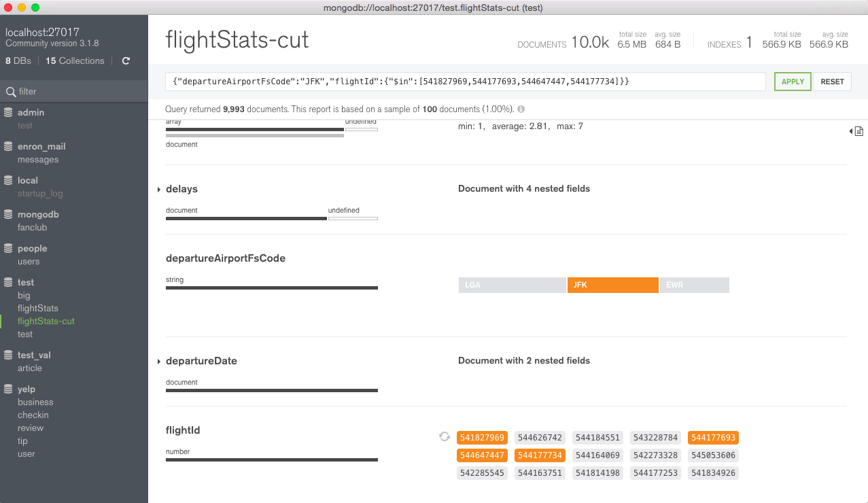Click the search magnifier icon in filter
This screenshot has height=503, width=868.
point(10,92)
